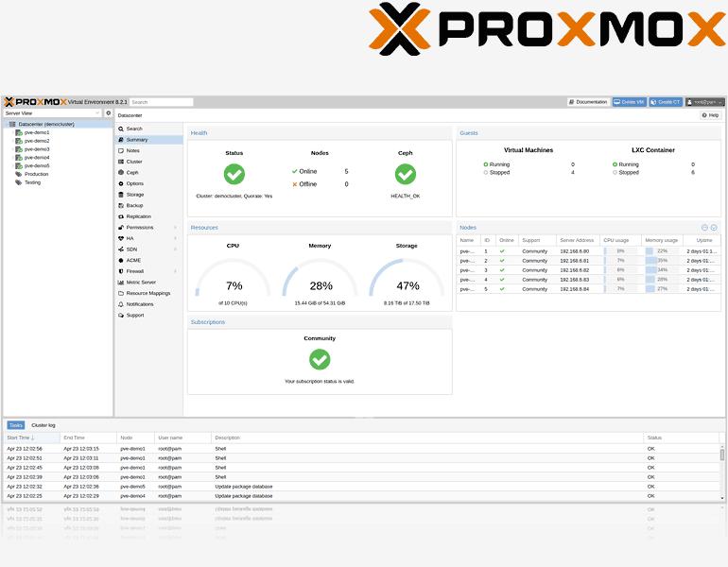Screen dimensions: 728x567
Task: Select the Datacenter (democluster) tree item
Action: click(x=59, y=125)
